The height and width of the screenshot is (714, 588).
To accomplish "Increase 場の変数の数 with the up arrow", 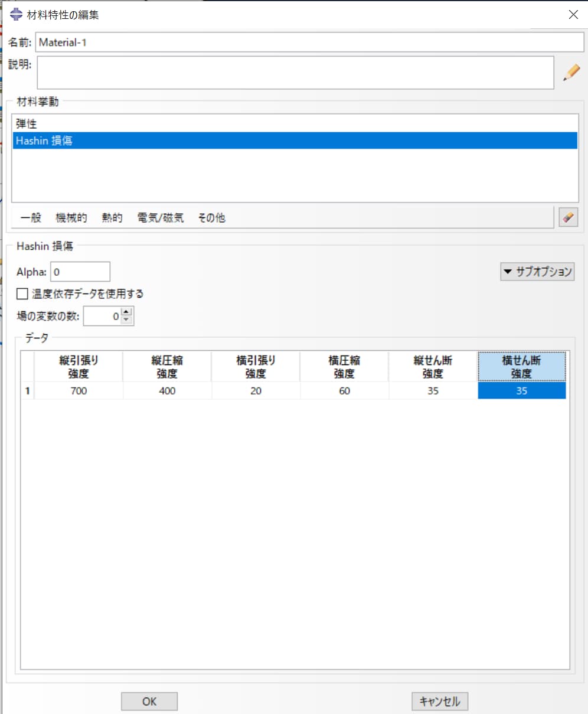I will click(x=126, y=312).
